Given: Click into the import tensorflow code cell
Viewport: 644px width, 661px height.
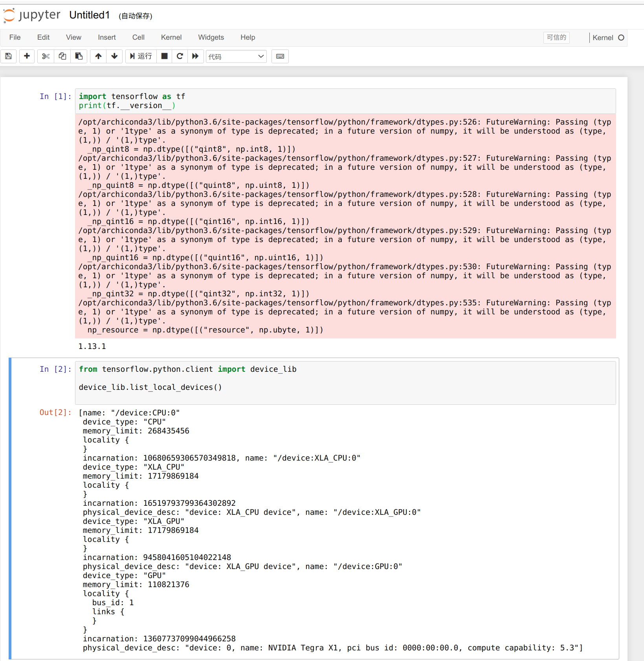Looking at the screenshot, I should (x=345, y=101).
